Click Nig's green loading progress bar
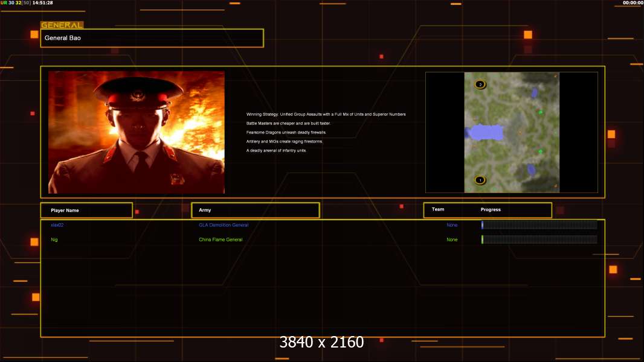This screenshot has height=362, width=644. (x=539, y=240)
